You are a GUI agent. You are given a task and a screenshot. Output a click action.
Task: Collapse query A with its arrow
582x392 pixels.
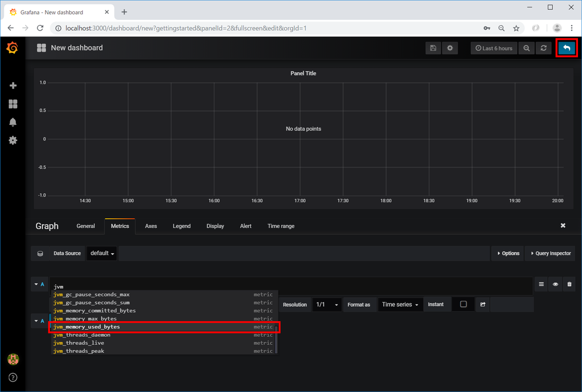coord(36,284)
